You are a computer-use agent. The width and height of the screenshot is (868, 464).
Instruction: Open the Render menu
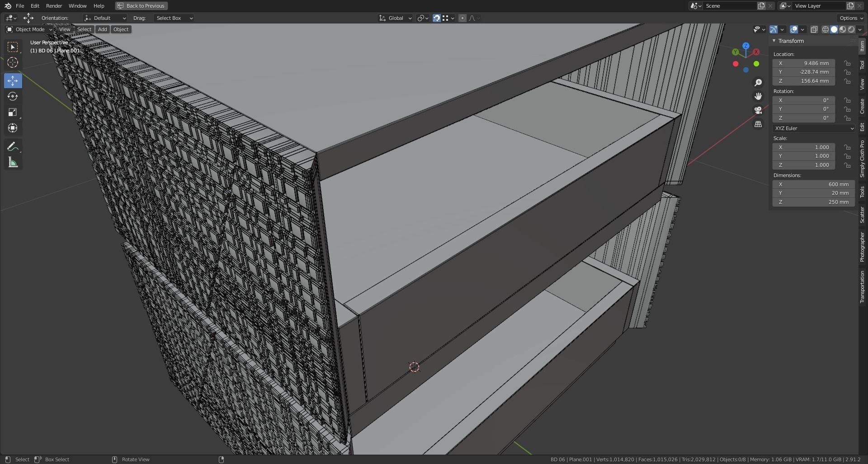pyautogui.click(x=54, y=6)
